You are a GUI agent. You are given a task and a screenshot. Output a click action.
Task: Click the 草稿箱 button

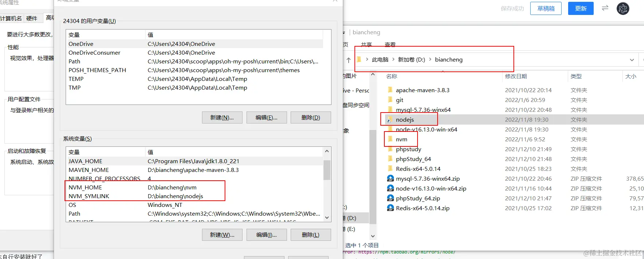click(546, 8)
